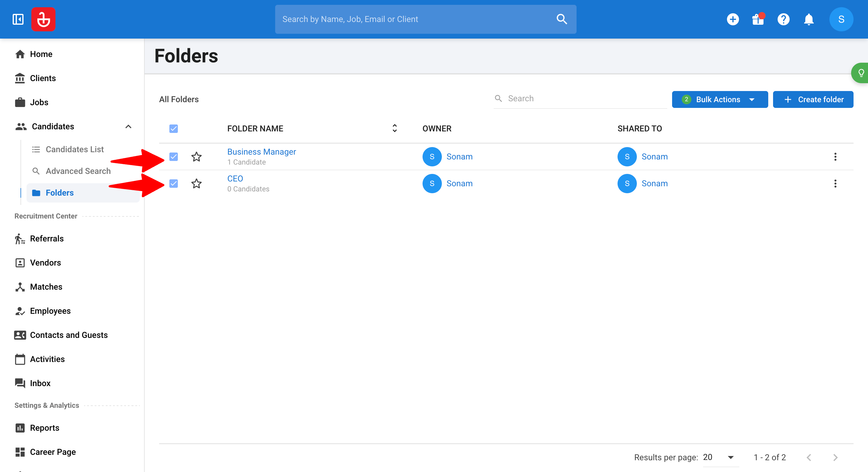Change results per page dropdown

click(721, 457)
